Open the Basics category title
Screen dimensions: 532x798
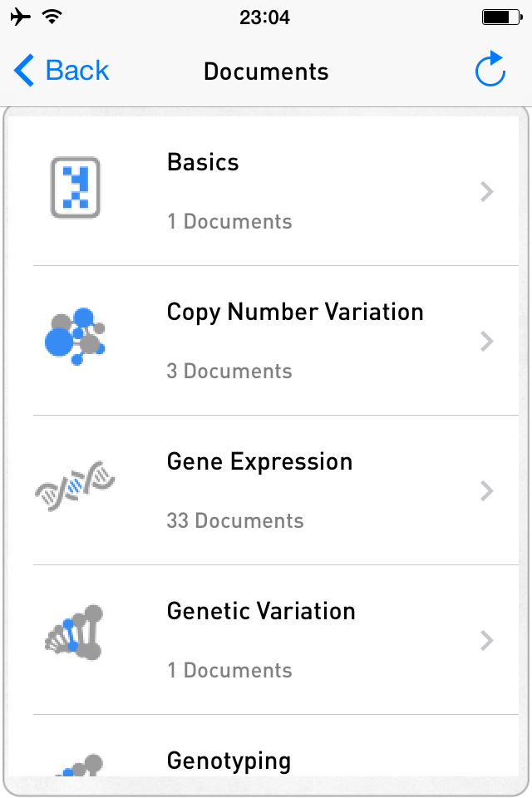(x=203, y=162)
